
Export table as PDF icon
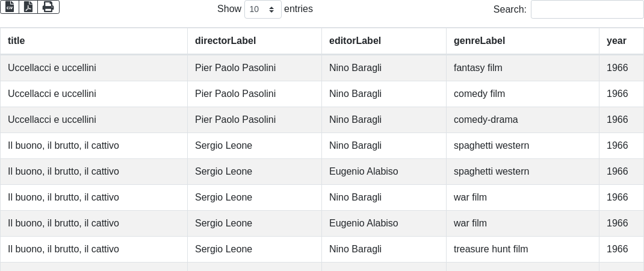[x=28, y=7]
